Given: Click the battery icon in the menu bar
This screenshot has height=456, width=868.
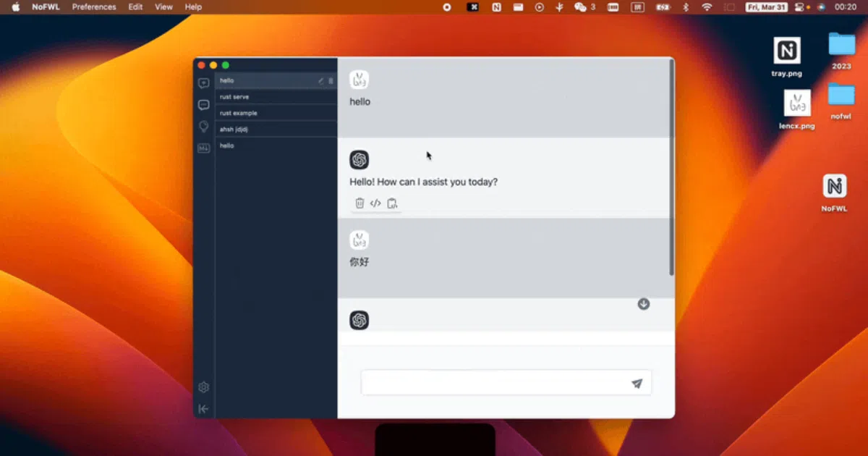Looking at the screenshot, I should point(663,7).
